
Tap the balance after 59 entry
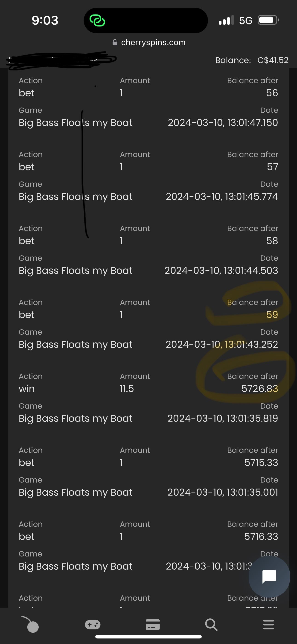pyautogui.click(x=272, y=315)
